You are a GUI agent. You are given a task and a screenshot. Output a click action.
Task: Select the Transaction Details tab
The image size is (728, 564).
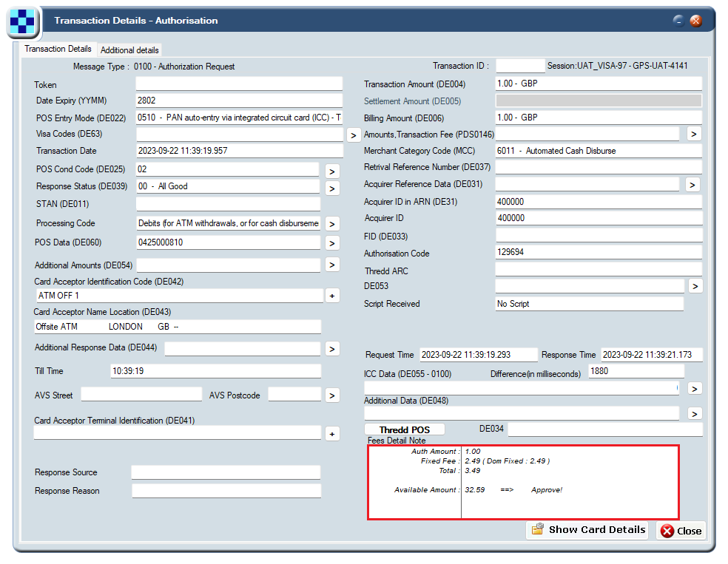click(58, 49)
